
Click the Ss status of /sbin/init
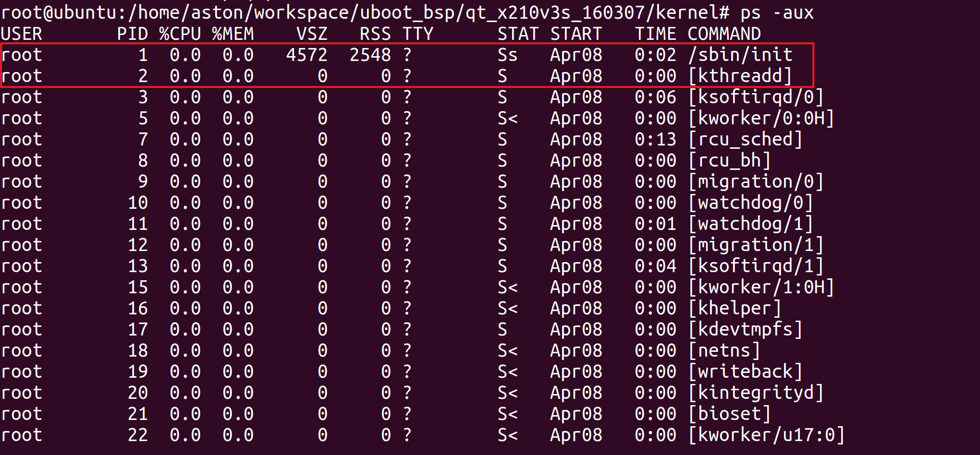[x=508, y=55]
